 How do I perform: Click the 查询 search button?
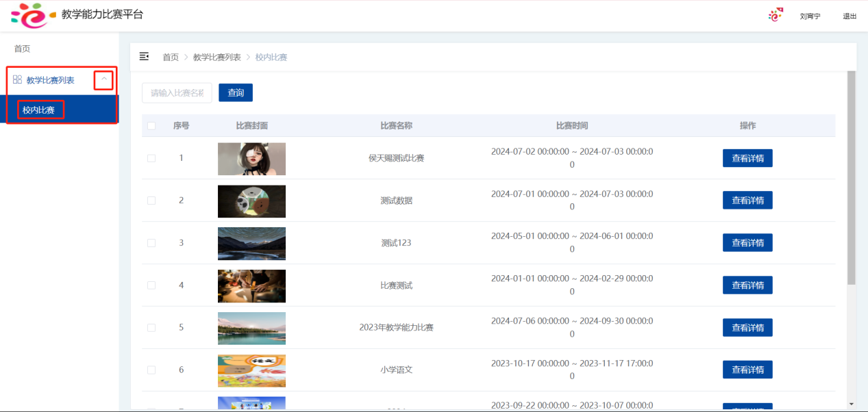[236, 93]
